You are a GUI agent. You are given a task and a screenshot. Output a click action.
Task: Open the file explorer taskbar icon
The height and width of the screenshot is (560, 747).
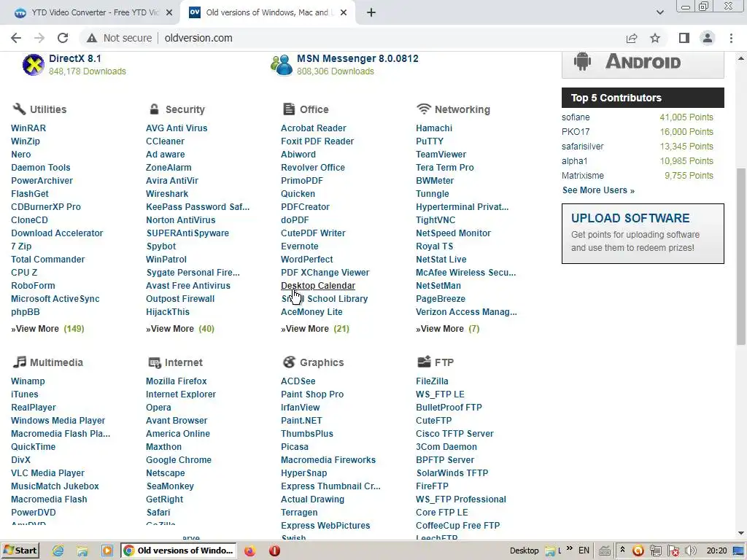coord(82,551)
